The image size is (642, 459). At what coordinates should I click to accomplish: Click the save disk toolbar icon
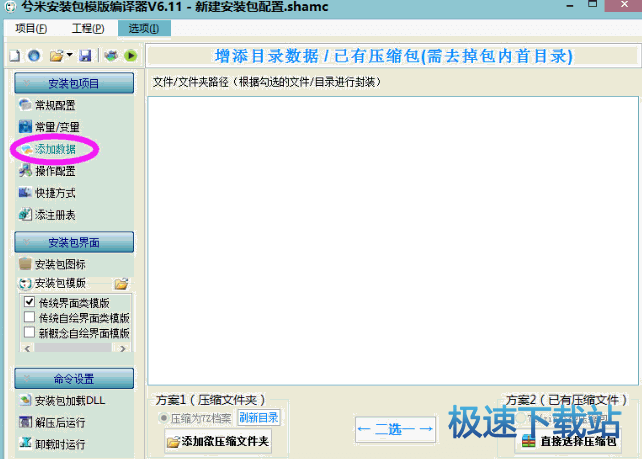tap(85, 55)
